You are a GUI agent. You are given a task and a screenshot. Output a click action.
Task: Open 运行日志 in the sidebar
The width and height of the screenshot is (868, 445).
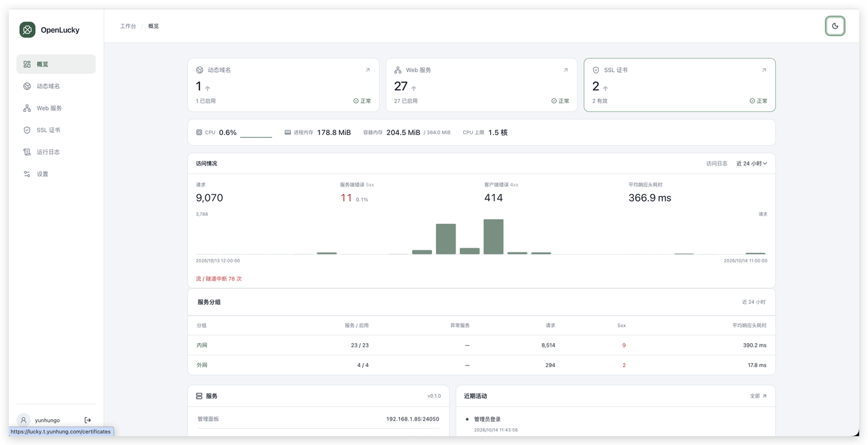56,152
